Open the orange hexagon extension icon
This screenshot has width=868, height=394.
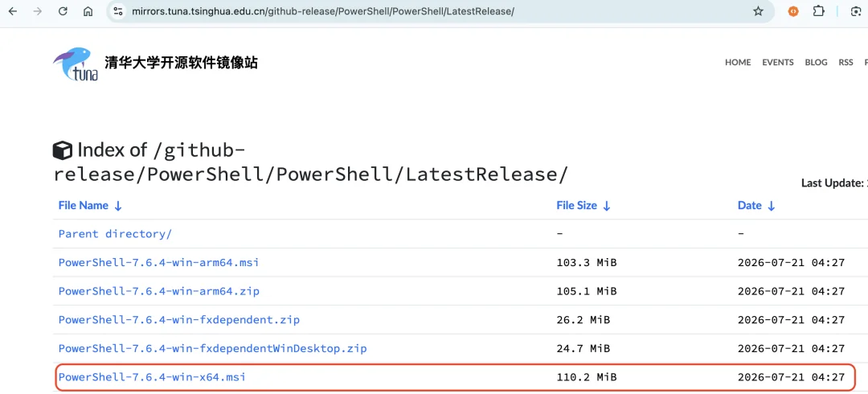pos(793,11)
